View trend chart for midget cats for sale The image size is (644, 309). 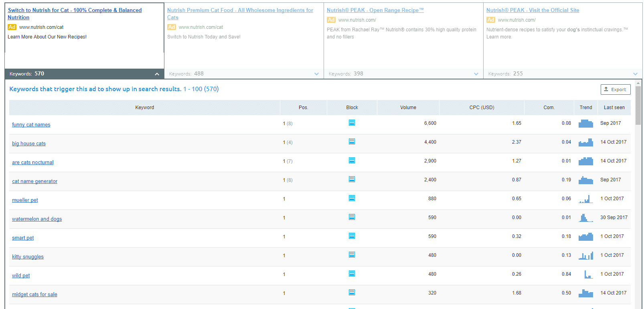(x=586, y=293)
